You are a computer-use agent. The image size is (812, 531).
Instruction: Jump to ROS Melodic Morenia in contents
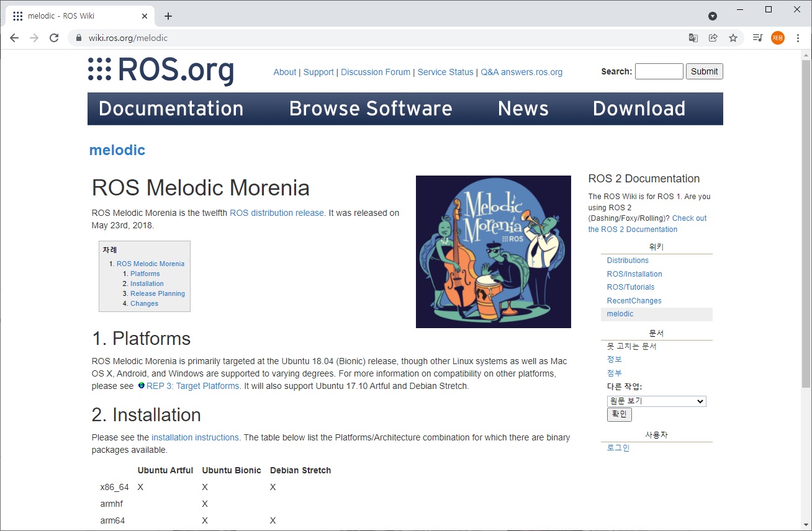150,264
